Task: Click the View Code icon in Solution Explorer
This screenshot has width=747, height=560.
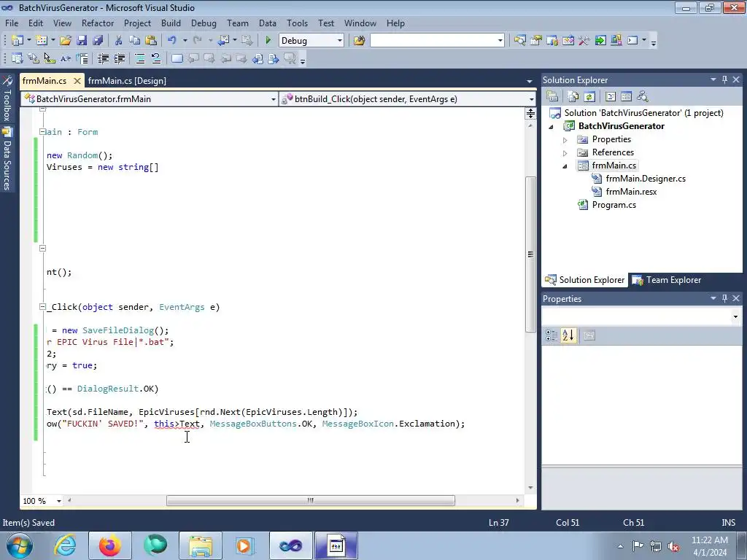Action: 611,97
